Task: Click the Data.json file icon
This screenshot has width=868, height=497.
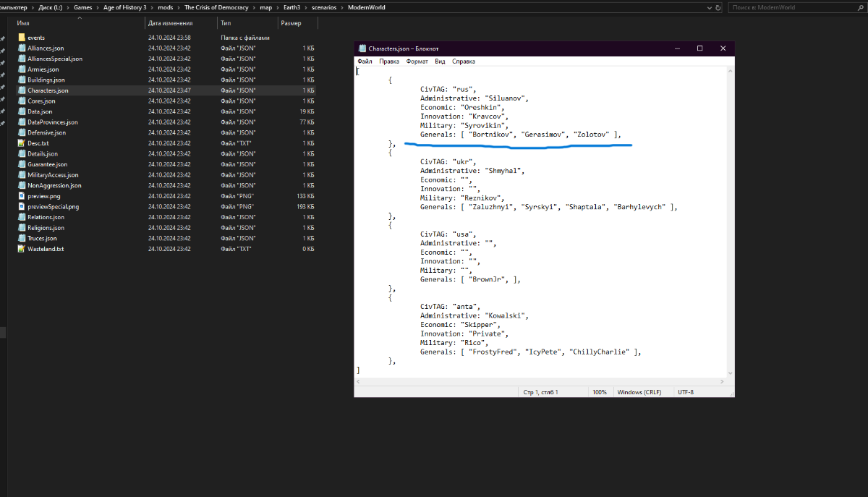Action: (x=22, y=111)
